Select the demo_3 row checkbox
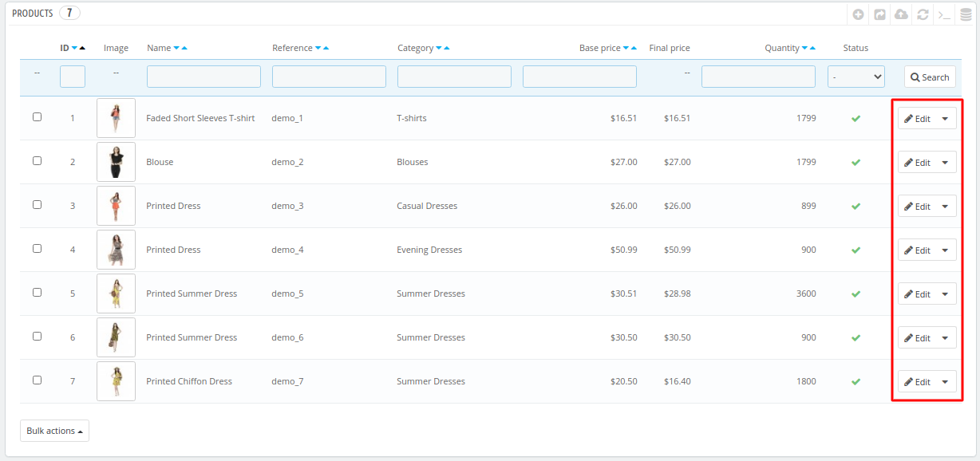Viewport: 980px width, 461px height. click(x=37, y=204)
